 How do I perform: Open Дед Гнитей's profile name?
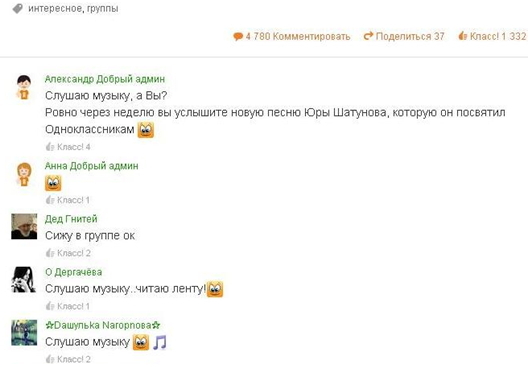coord(71,219)
